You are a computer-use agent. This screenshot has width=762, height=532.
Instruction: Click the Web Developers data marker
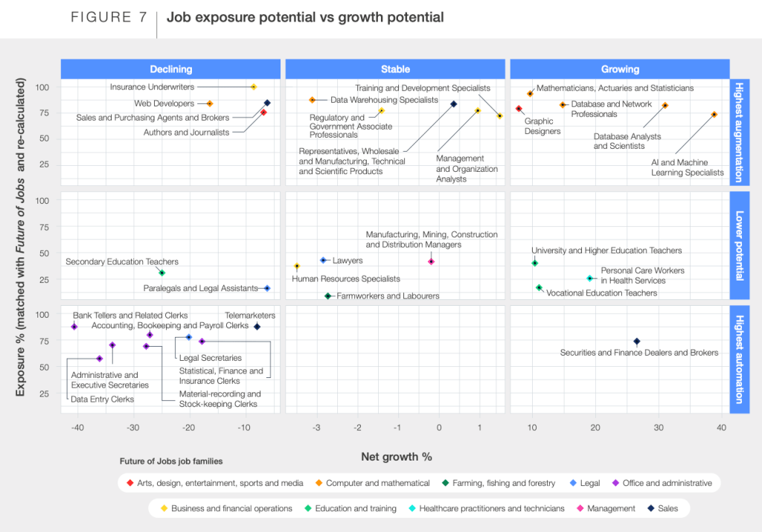point(209,103)
